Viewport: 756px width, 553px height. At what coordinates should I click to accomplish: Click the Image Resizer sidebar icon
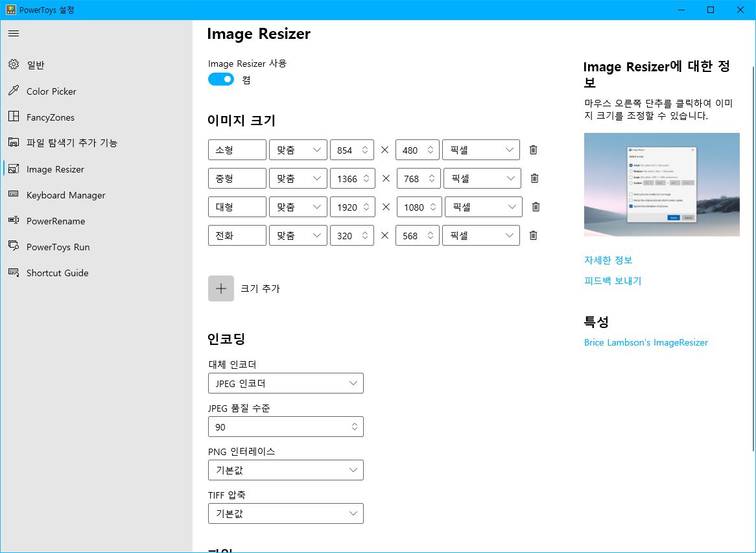click(14, 169)
